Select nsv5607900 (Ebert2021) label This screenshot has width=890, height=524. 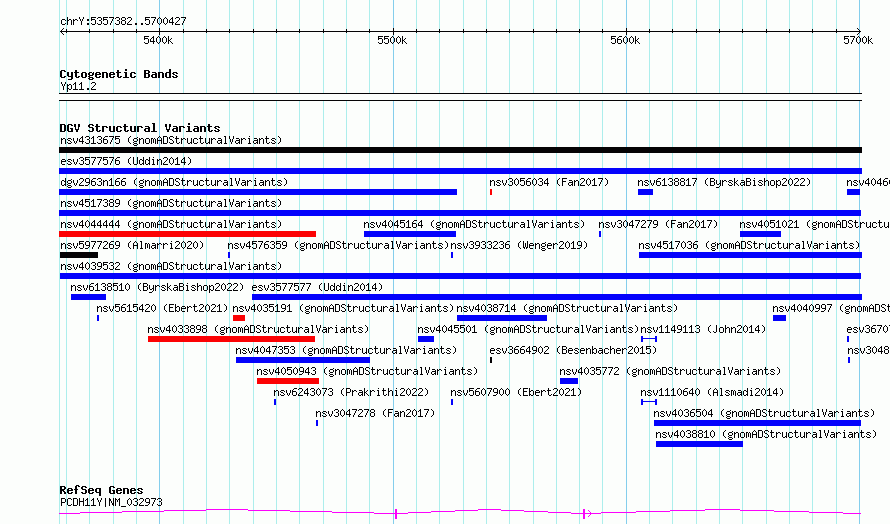click(516, 392)
